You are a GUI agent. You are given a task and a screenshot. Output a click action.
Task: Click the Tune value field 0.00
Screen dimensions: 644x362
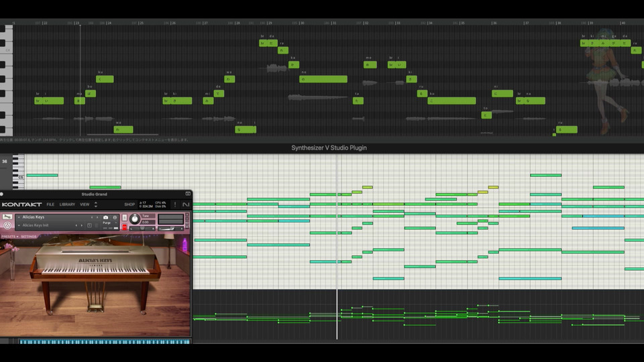(x=148, y=222)
